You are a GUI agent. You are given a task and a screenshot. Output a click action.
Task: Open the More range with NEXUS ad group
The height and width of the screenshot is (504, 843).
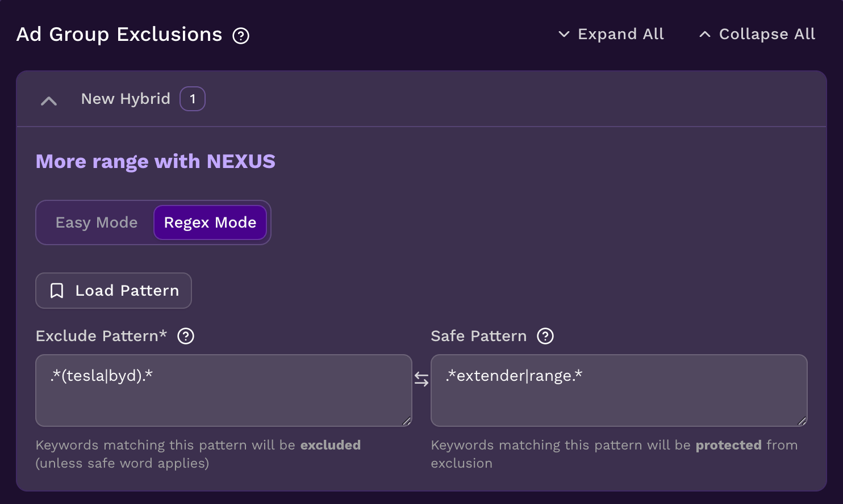(155, 162)
